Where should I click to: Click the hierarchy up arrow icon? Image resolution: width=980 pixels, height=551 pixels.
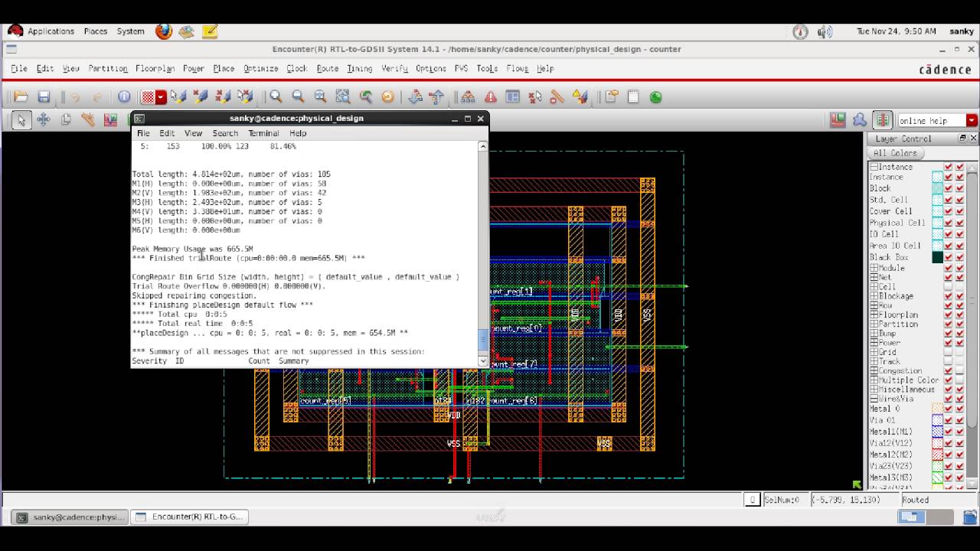point(437,97)
